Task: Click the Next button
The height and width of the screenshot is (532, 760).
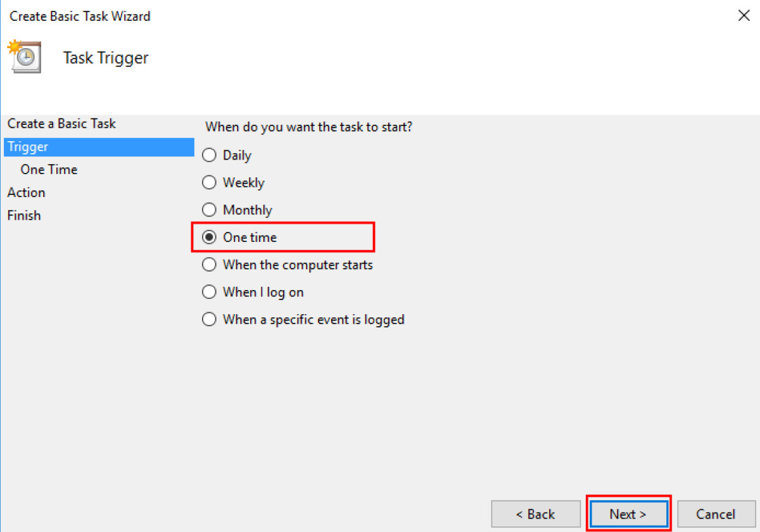Action: [628, 514]
